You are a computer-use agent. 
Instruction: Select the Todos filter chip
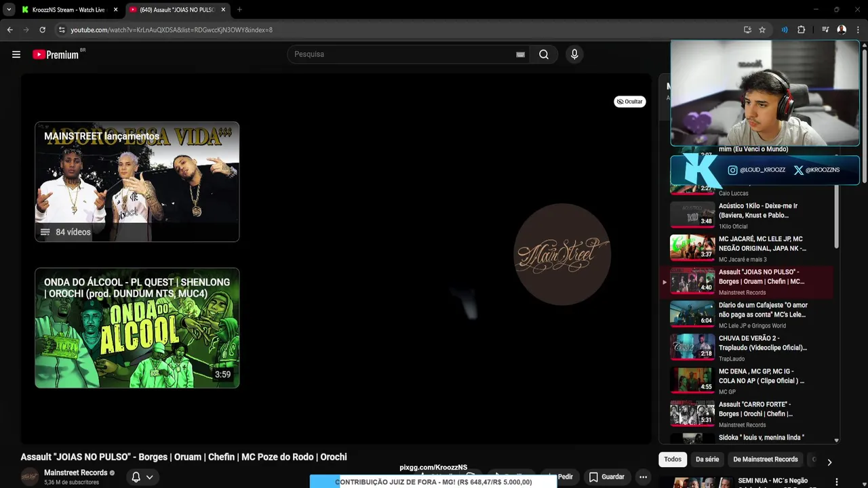(673, 460)
